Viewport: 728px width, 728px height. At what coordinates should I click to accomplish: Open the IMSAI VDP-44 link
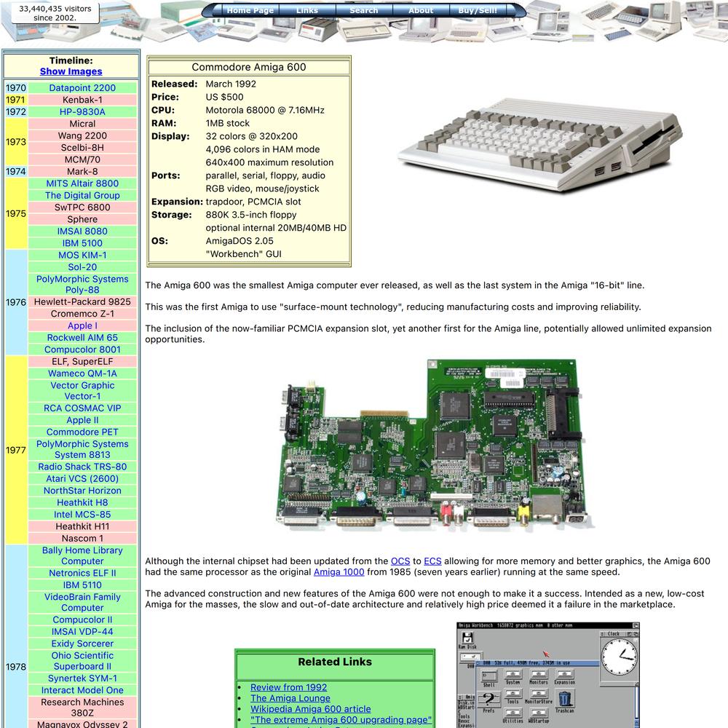(82, 632)
